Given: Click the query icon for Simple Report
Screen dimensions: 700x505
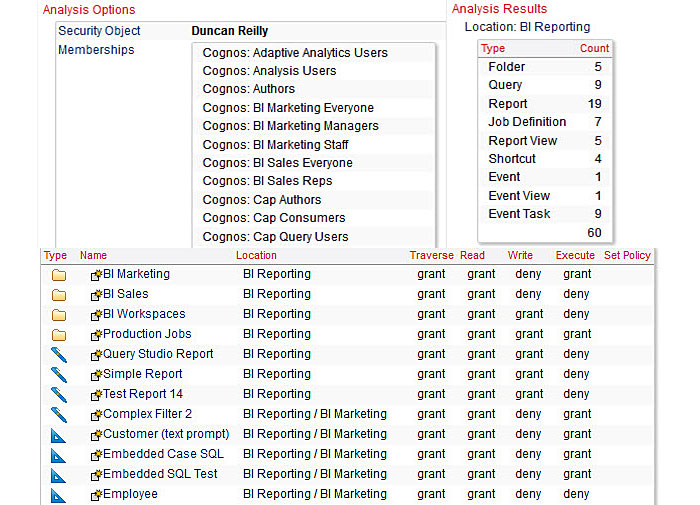Looking at the screenshot, I should (58, 375).
